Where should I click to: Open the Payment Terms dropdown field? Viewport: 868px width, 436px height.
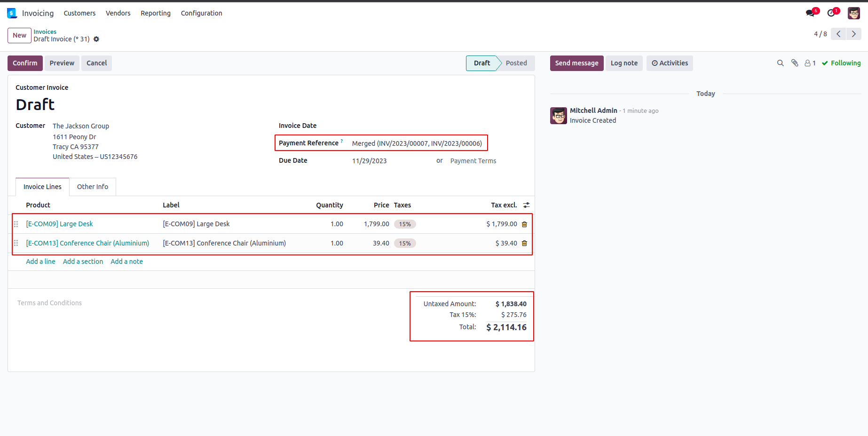pos(473,161)
